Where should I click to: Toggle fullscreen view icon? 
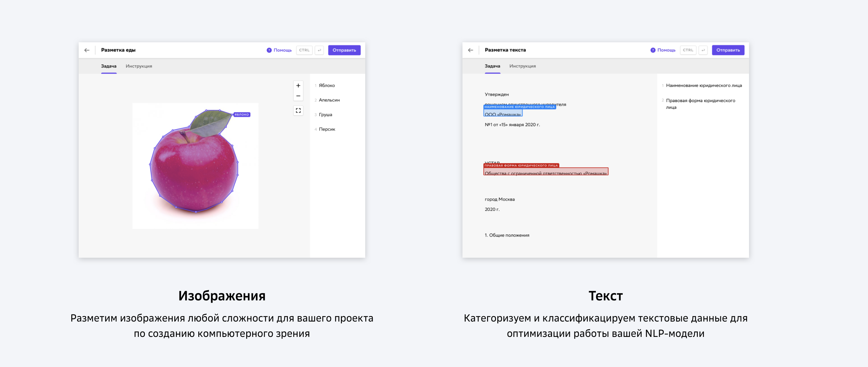pyautogui.click(x=298, y=110)
